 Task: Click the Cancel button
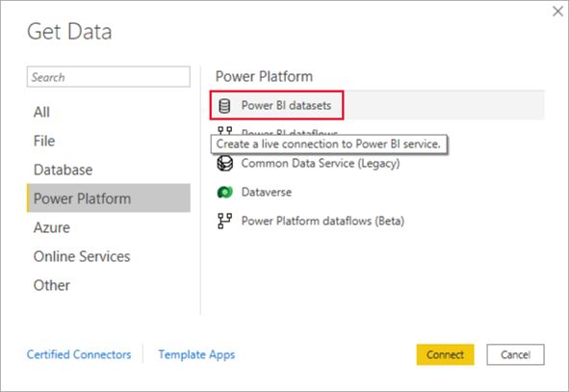(515, 354)
